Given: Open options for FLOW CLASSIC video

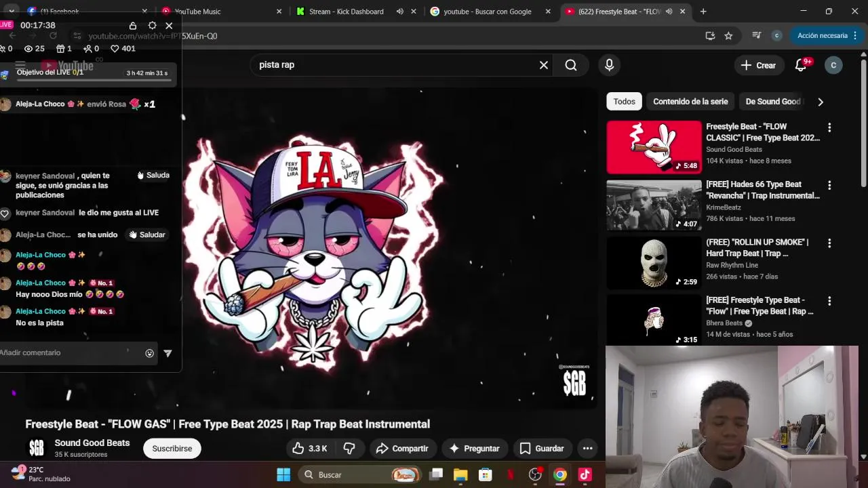Looking at the screenshot, I should [829, 127].
